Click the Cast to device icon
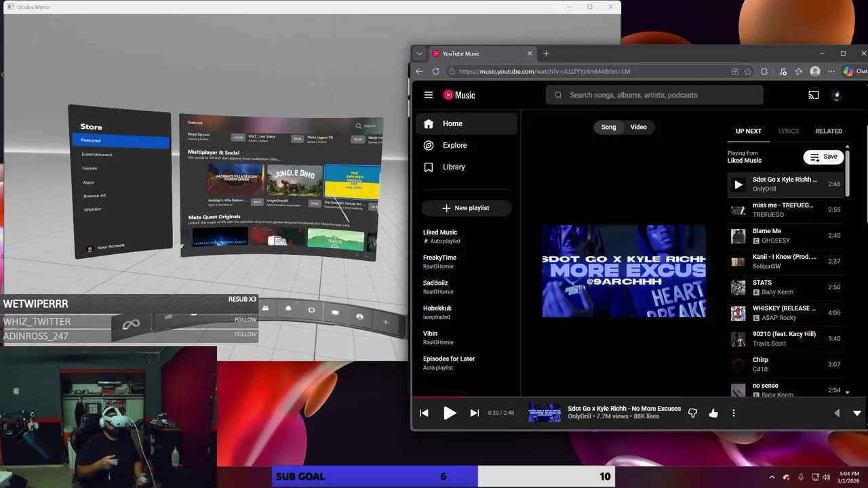The image size is (868, 488). 814,95
